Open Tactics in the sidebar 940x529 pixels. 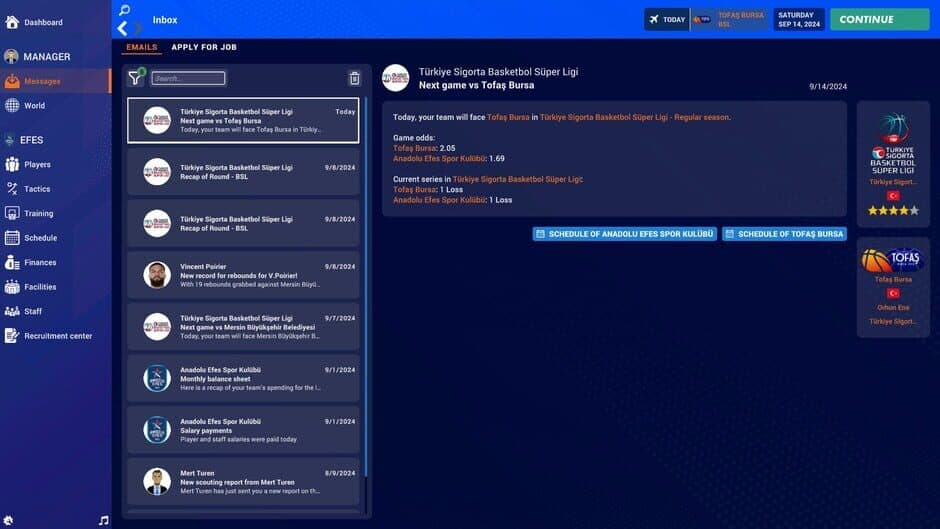(x=37, y=189)
